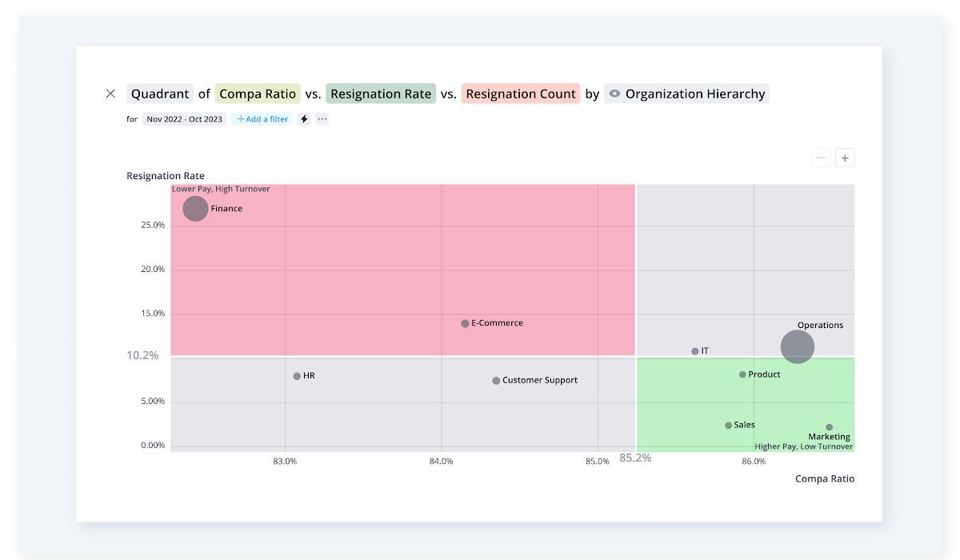The height and width of the screenshot is (560, 960).
Task: Open the Nov 2022 - Oct 2023 date picker
Action: [x=184, y=119]
